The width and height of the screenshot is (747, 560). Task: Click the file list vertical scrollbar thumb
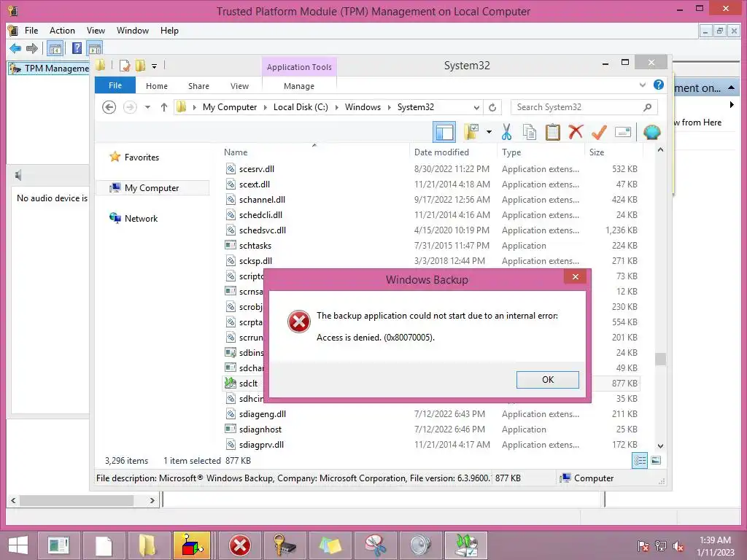(660, 359)
